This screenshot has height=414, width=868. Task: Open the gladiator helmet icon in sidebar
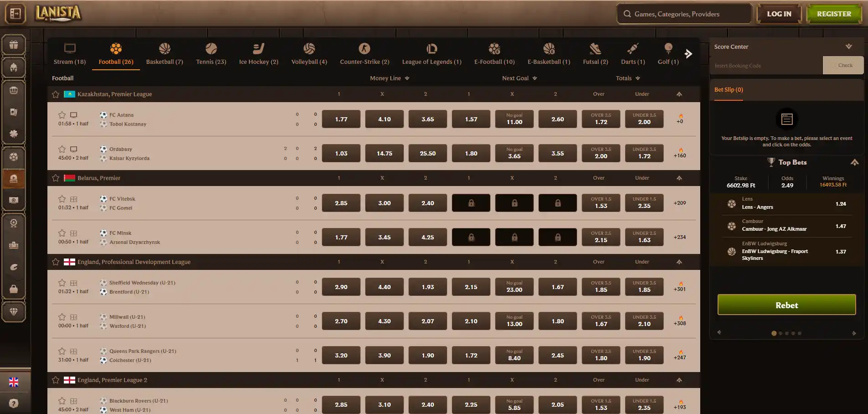14,67
